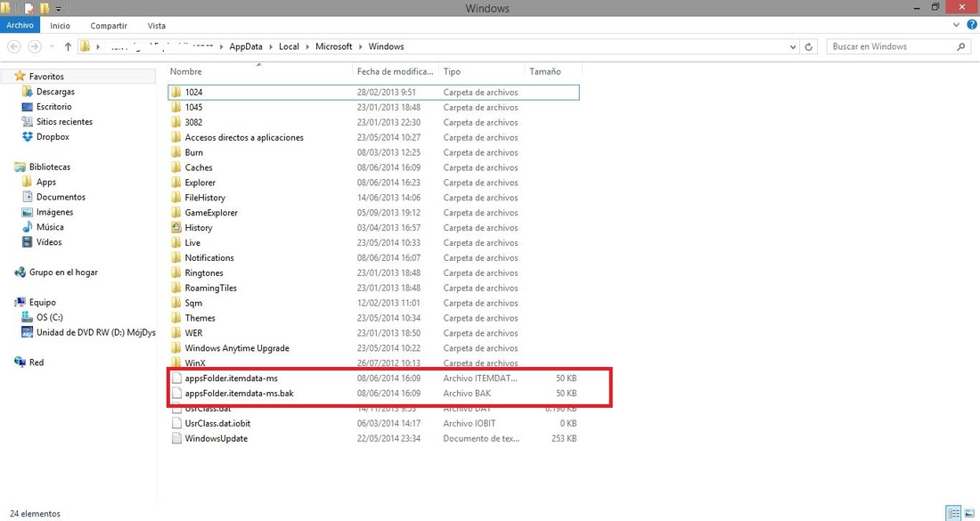
Task: Select the Windows Anytime Upgrade folder name
Action: pos(237,348)
